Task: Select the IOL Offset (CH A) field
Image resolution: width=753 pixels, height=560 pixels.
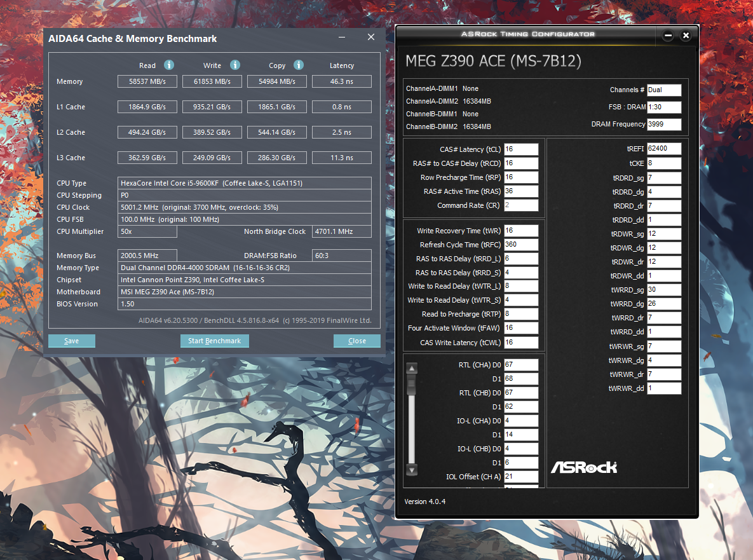Action: coord(521,477)
